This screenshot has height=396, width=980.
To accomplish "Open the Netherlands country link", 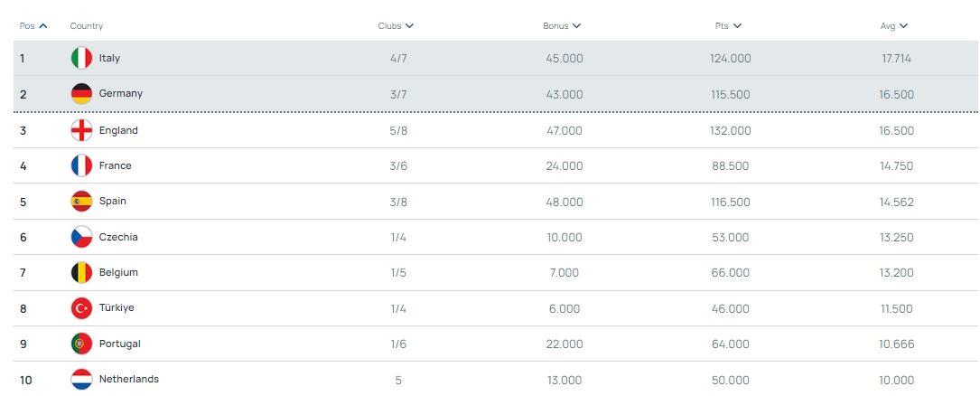I will pyautogui.click(x=129, y=379).
